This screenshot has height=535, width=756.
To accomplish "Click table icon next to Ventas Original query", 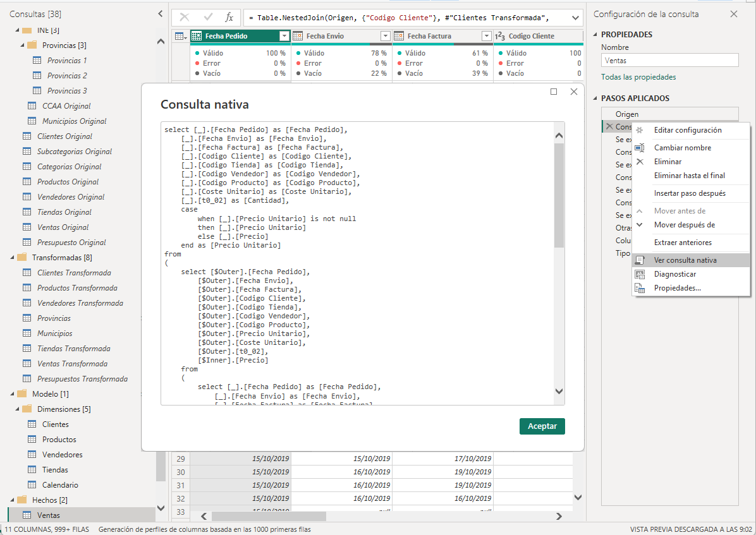I will 27,227.
